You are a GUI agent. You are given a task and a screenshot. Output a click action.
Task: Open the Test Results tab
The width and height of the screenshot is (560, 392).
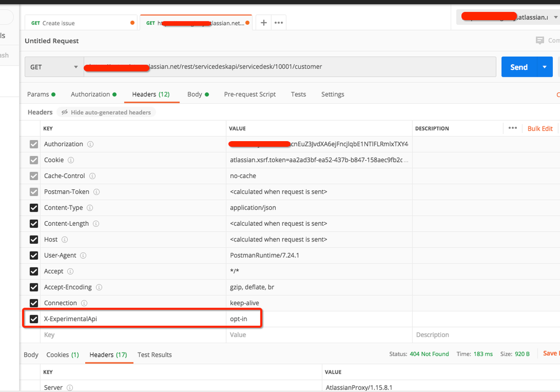click(x=154, y=355)
